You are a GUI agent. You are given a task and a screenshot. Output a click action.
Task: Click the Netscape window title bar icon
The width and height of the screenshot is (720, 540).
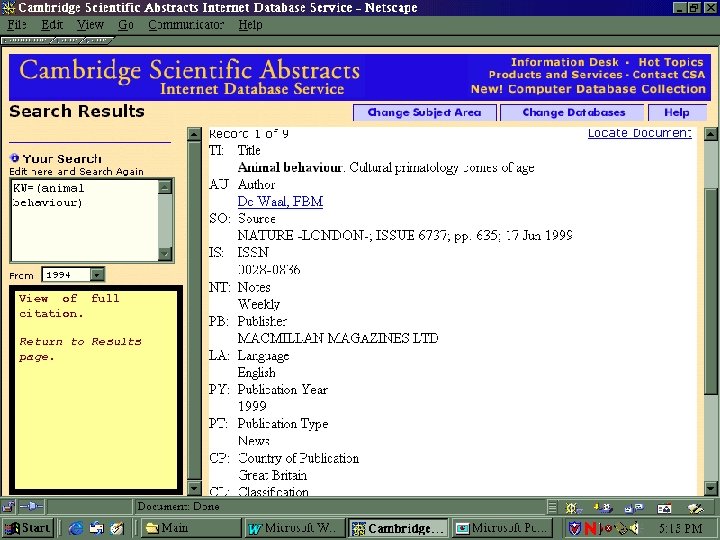[8, 7]
